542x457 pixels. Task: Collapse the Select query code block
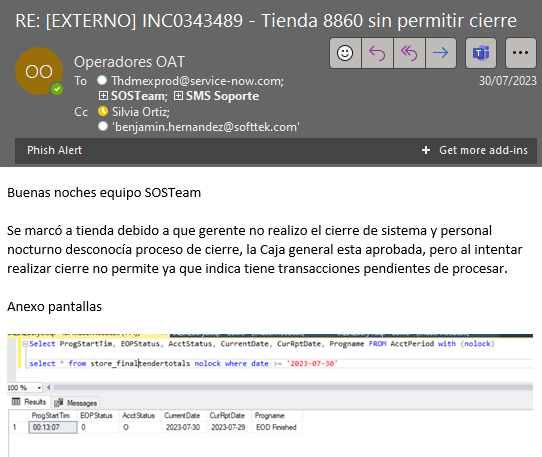click(x=25, y=344)
